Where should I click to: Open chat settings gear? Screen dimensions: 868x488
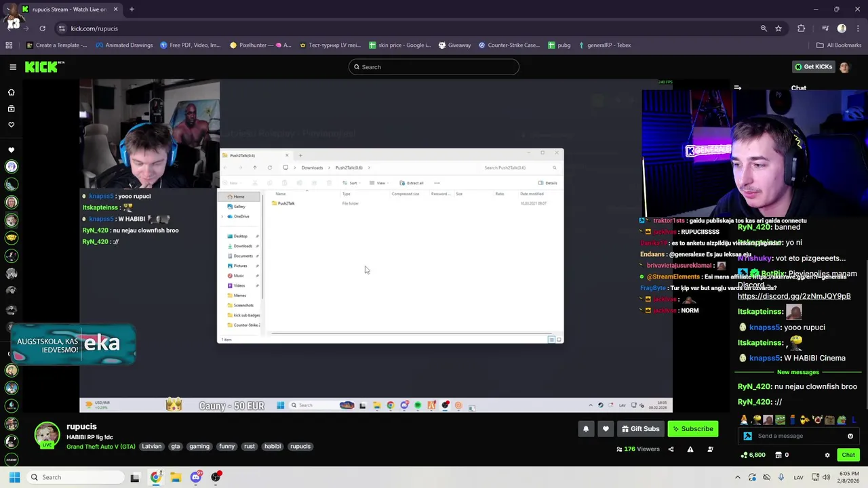point(827,455)
